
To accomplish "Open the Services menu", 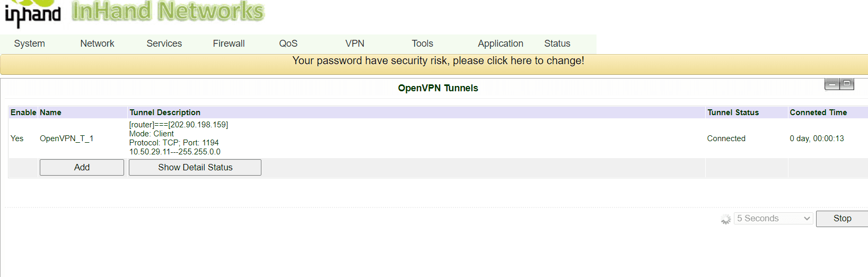I will [x=164, y=44].
